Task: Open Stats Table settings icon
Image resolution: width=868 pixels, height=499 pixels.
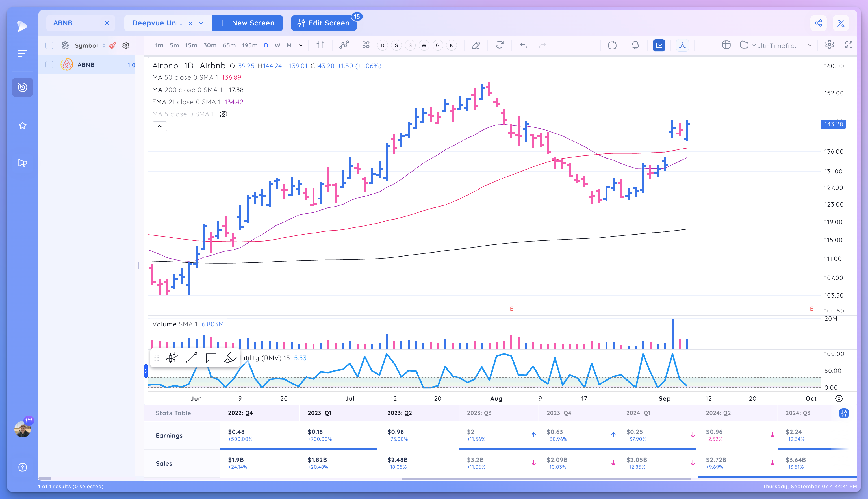Action: (x=844, y=413)
